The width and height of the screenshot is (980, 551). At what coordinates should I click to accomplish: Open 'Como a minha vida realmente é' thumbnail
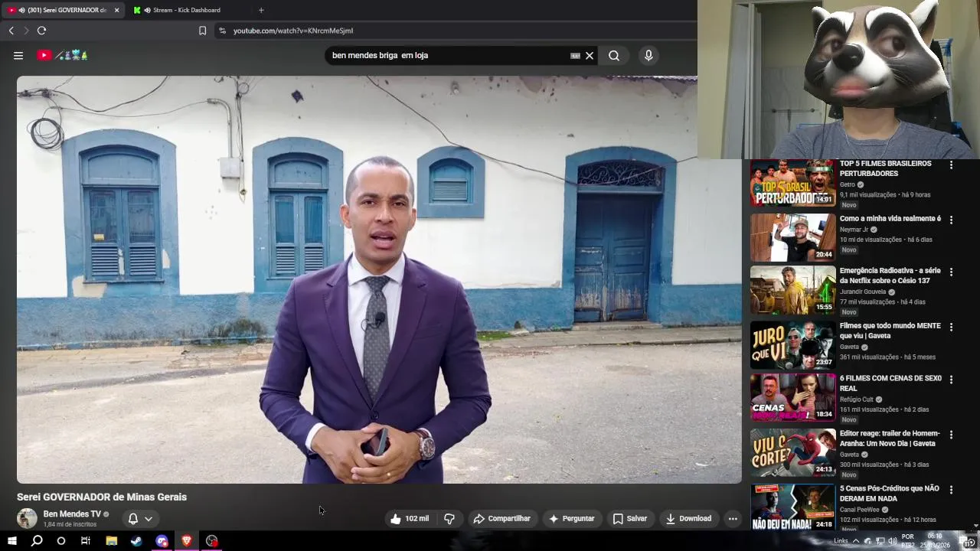(x=792, y=238)
